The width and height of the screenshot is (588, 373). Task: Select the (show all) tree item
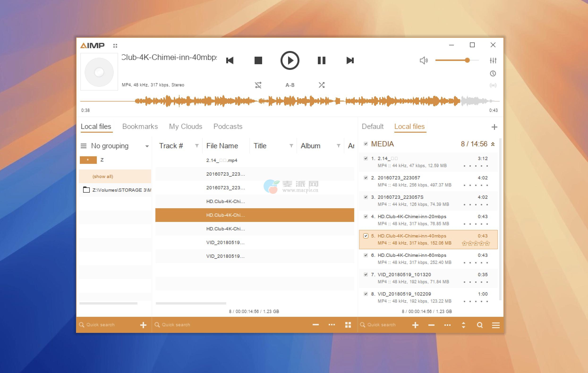click(115, 176)
